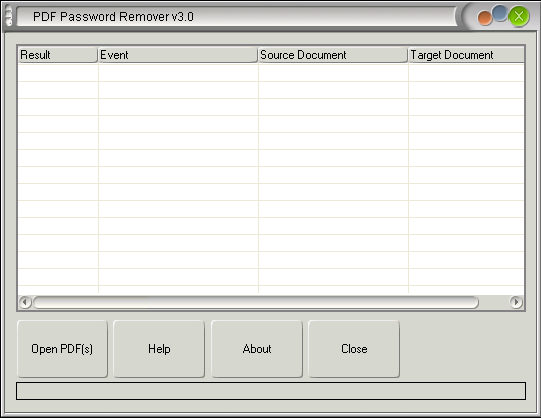Sort by Source Document column header
The width and height of the screenshot is (541, 418).
[333, 55]
